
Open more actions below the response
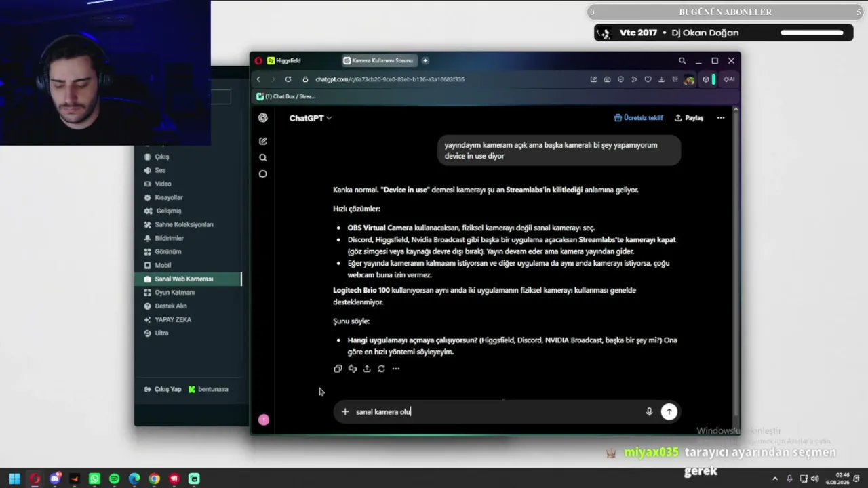point(396,369)
